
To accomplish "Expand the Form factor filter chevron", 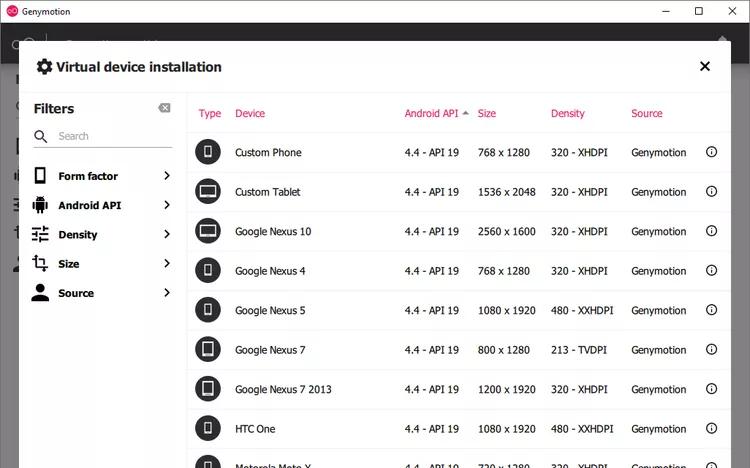I will pyautogui.click(x=166, y=176).
